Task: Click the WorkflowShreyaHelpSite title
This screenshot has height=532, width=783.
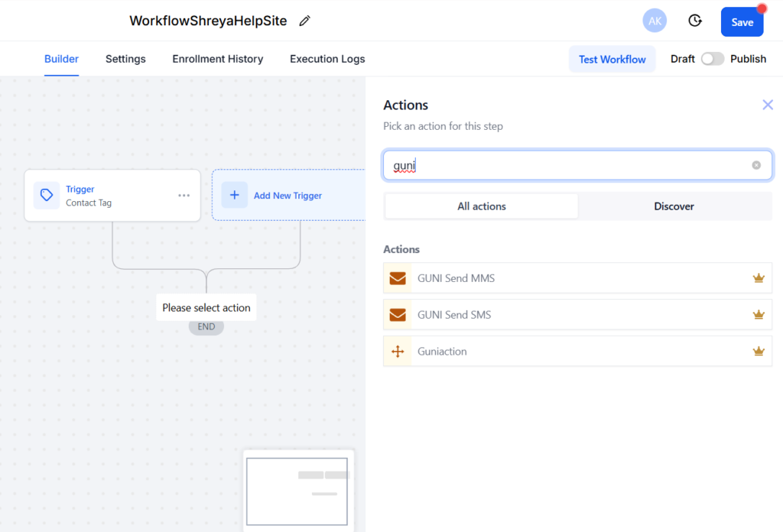Action: coord(208,21)
